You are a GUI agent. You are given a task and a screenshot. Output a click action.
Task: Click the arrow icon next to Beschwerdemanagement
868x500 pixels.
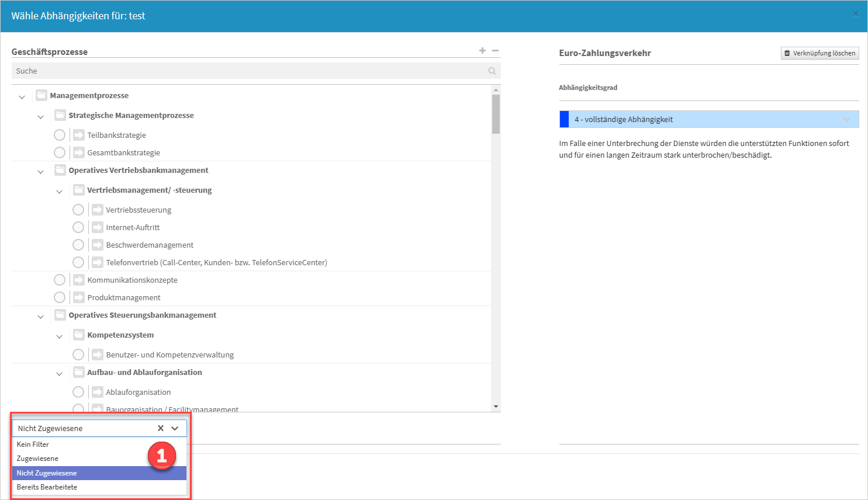pyautogui.click(x=98, y=245)
